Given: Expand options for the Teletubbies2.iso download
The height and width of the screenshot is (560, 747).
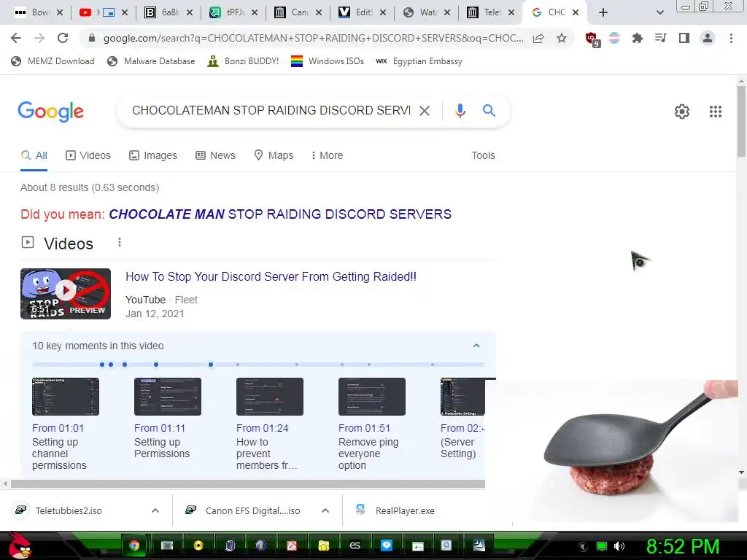Looking at the screenshot, I should (x=155, y=510).
